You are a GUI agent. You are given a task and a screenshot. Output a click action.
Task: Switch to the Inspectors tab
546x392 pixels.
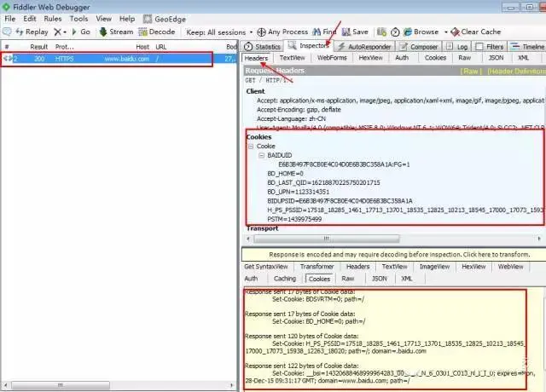point(309,46)
